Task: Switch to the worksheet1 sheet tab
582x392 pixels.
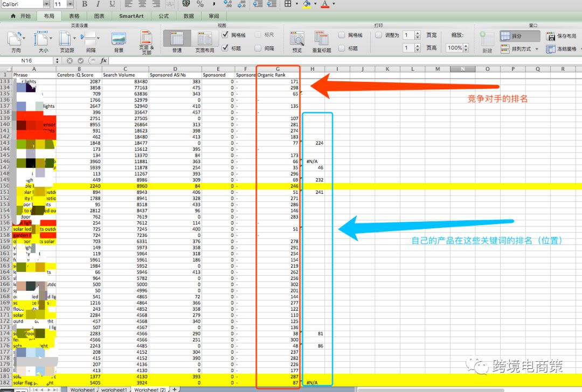Action: click(x=114, y=389)
